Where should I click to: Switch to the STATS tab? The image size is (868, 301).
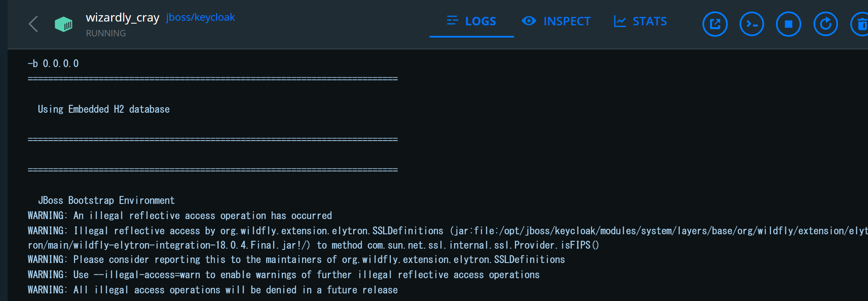649,21
